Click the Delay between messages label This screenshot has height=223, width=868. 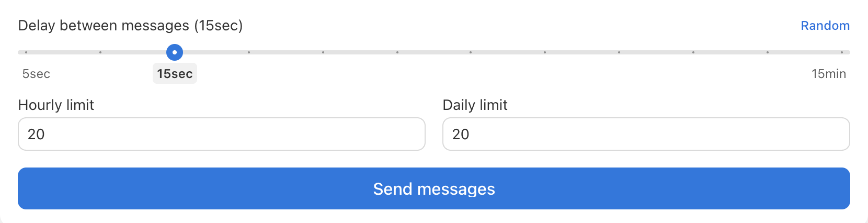(x=130, y=26)
